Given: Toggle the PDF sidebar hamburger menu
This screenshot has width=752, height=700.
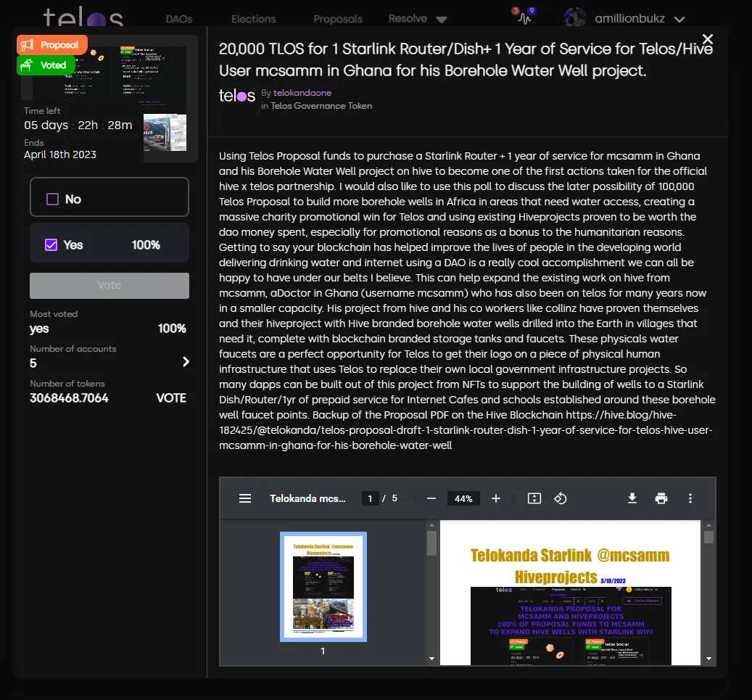Looking at the screenshot, I should click(245, 498).
